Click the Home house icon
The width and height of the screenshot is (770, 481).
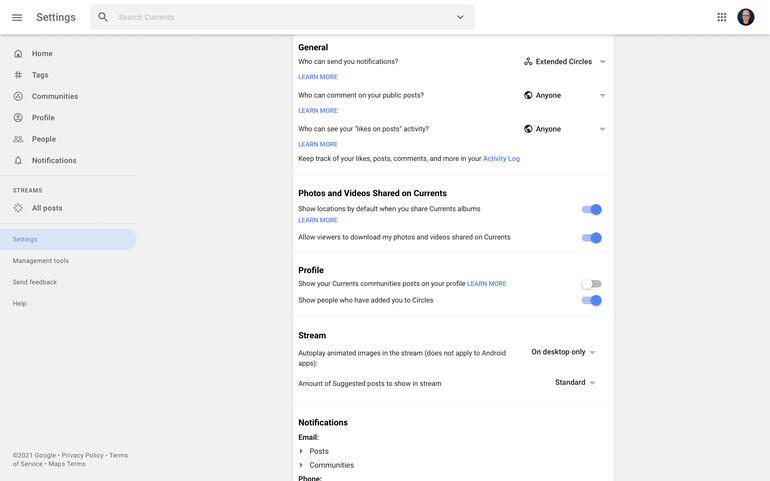(18, 54)
